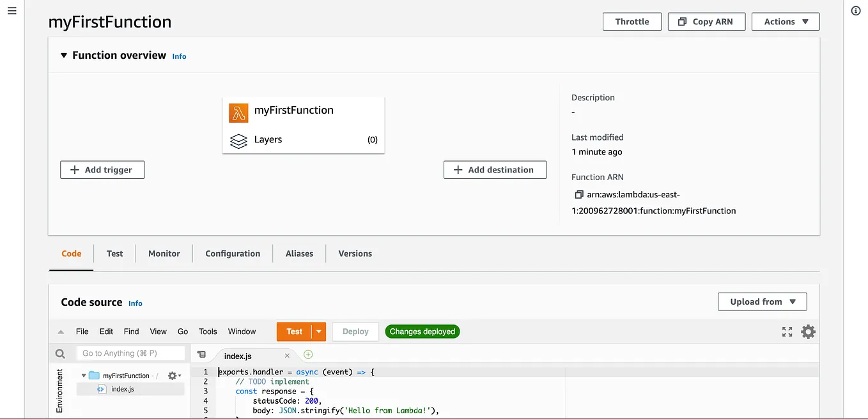Click Add trigger

click(x=102, y=169)
